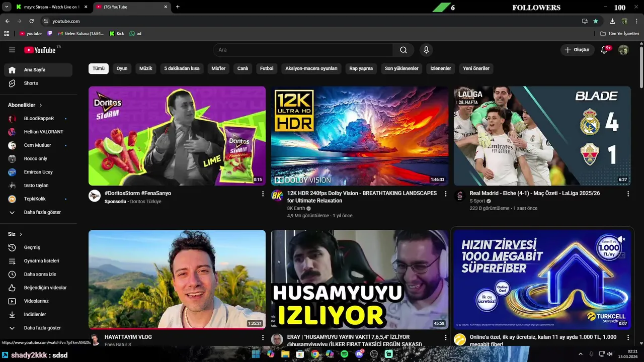The image size is (644, 362).
Task: Open Cem Mutluer subscription channel
Action: tap(38, 145)
